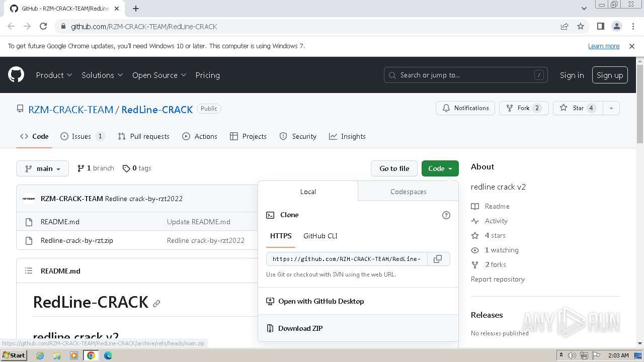Open the Code repository tab
Screen dimensions: 644x362
pyautogui.click(x=34, y=136)
